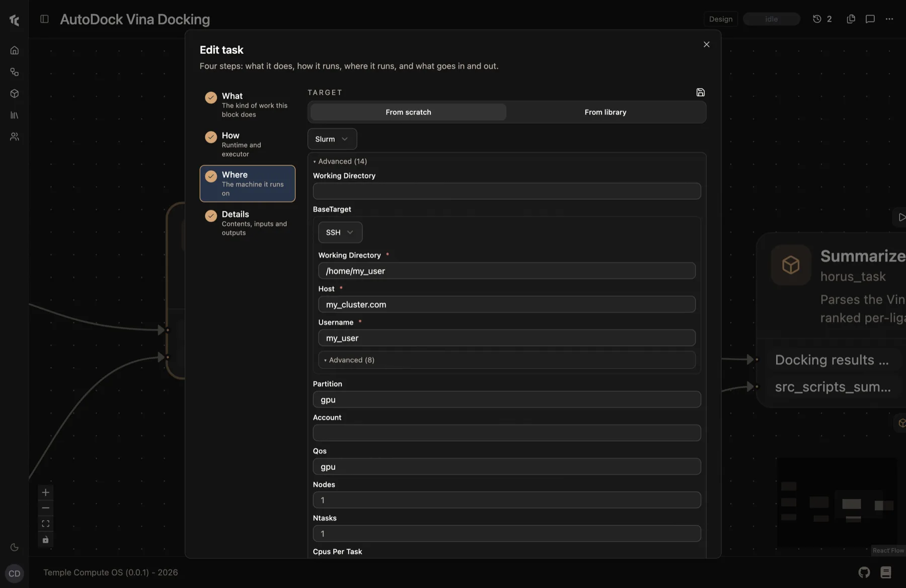Expand the Advanced (8) section
This screenshot has height=588, width=906.
coord(507,360)
